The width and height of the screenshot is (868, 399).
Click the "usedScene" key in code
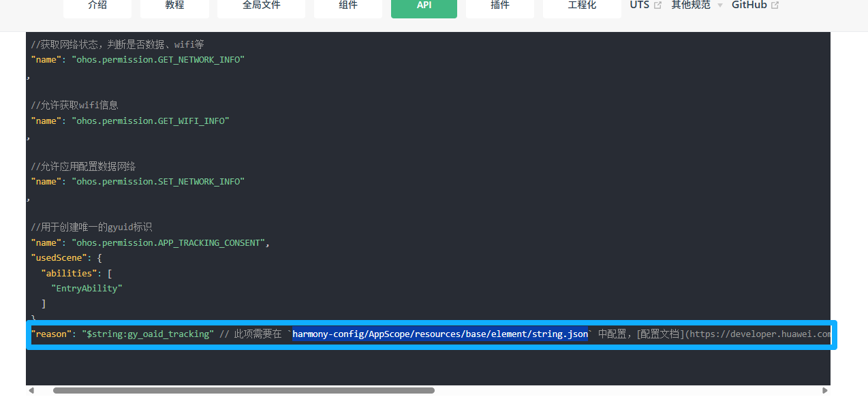(x=59, y=258)
